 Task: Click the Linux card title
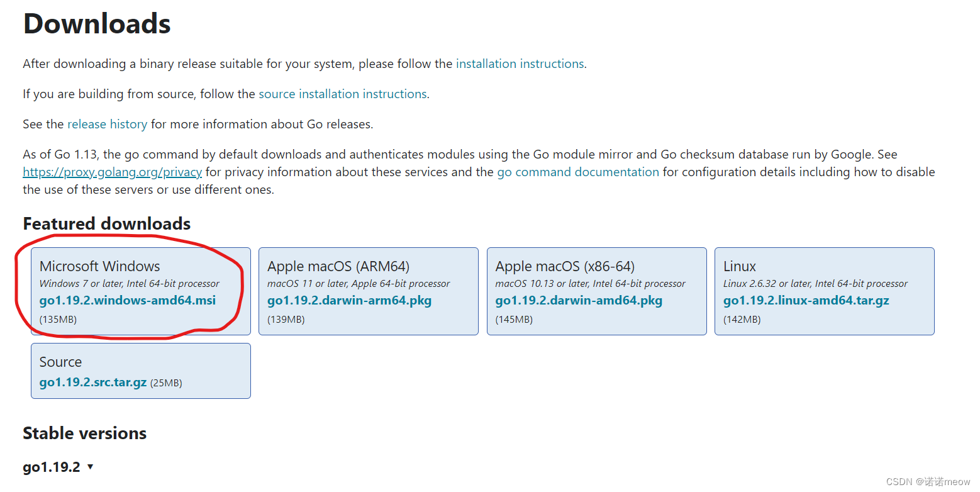[740, 266]
